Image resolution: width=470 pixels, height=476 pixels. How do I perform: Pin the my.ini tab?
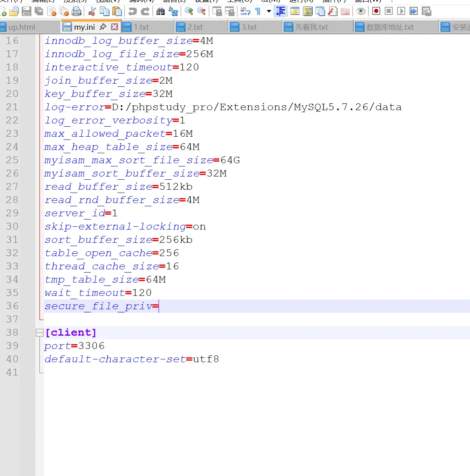103,27
